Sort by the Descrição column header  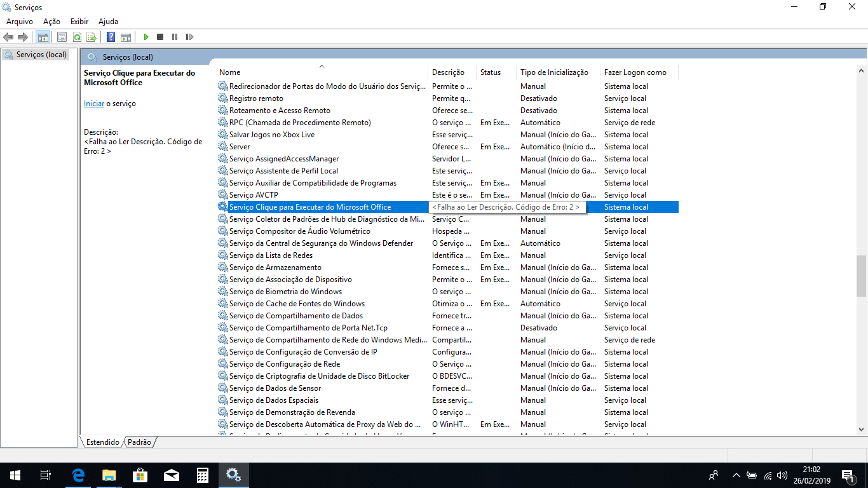[x=452, y=72]
